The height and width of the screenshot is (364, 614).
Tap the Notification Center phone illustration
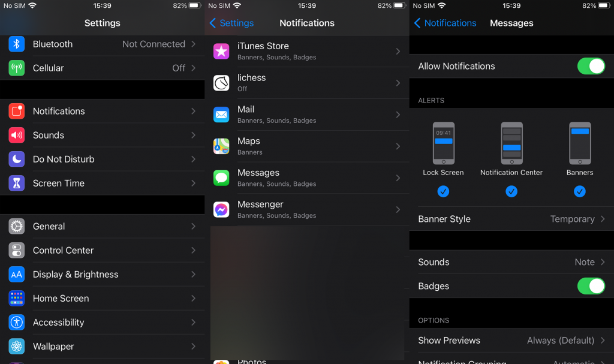pos(511,143)
